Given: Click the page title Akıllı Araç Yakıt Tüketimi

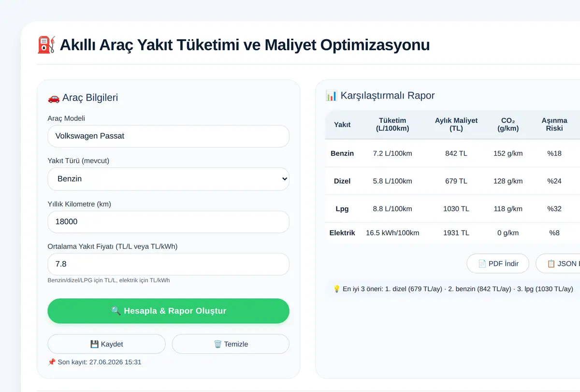Looking at the screenshot, I should click(245, 45).
